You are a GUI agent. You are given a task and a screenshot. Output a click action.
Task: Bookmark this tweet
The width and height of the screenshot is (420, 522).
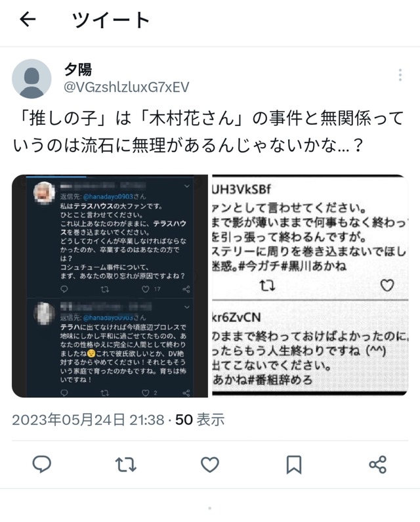294,464
